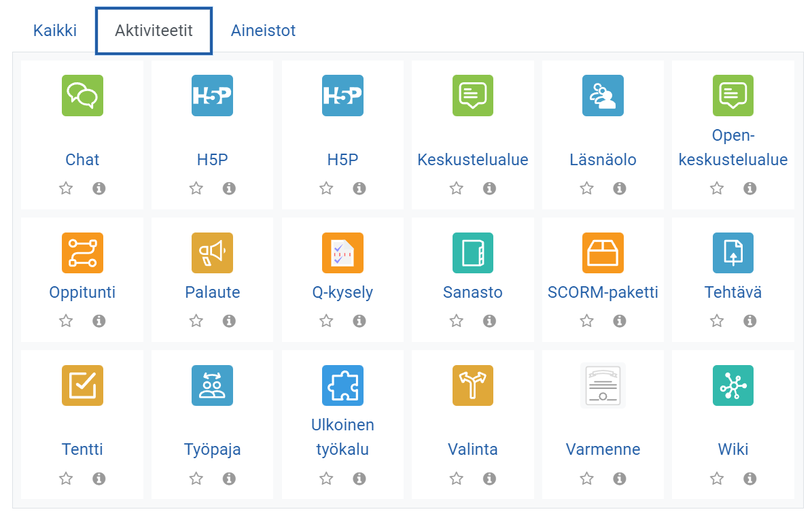Image resolution: width=812 pixels, height=516 pixels.
Task: Open the info icon for Open-keskustelualue
Action: point(750,188)
